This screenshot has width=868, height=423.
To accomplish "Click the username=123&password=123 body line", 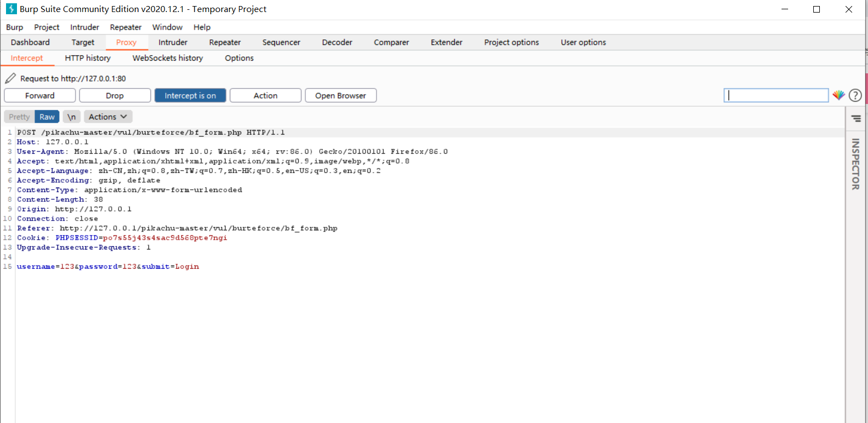I will coord(108,266).
